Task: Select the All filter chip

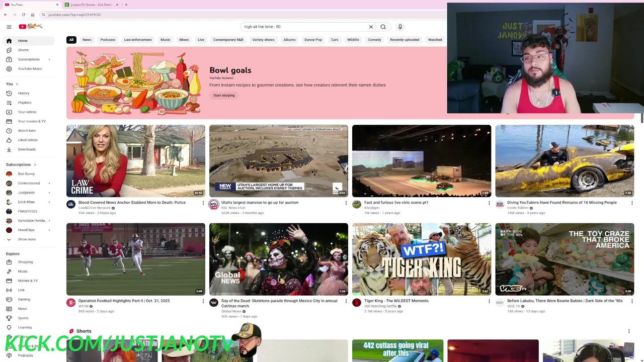Action: click(x=71, y=40)
